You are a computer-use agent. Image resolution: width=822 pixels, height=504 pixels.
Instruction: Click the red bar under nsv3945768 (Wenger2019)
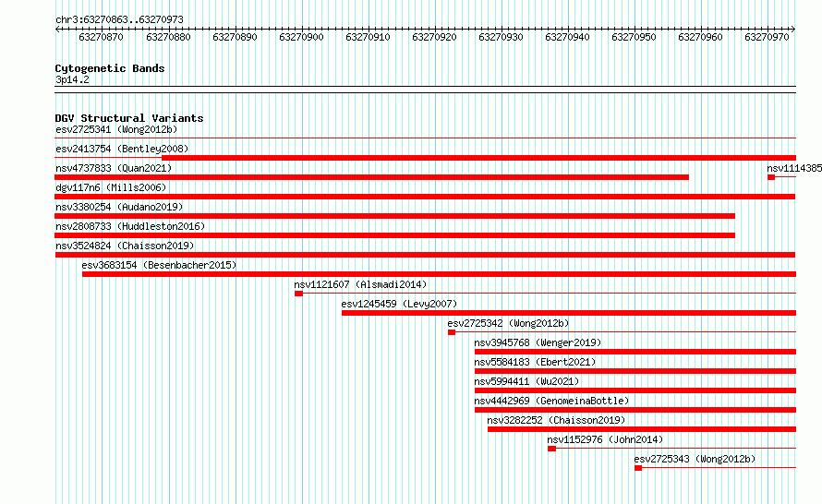[x=635, y=352]
